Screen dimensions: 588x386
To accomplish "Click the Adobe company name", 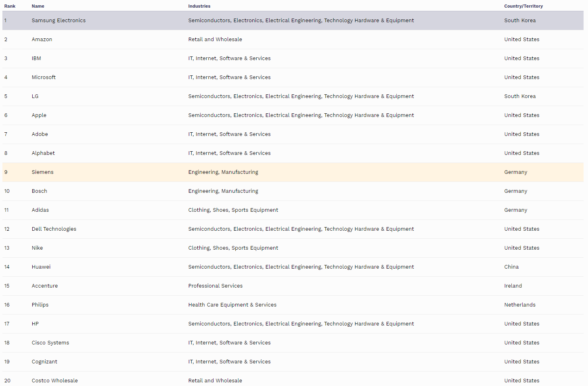I will tap(40, 134).
